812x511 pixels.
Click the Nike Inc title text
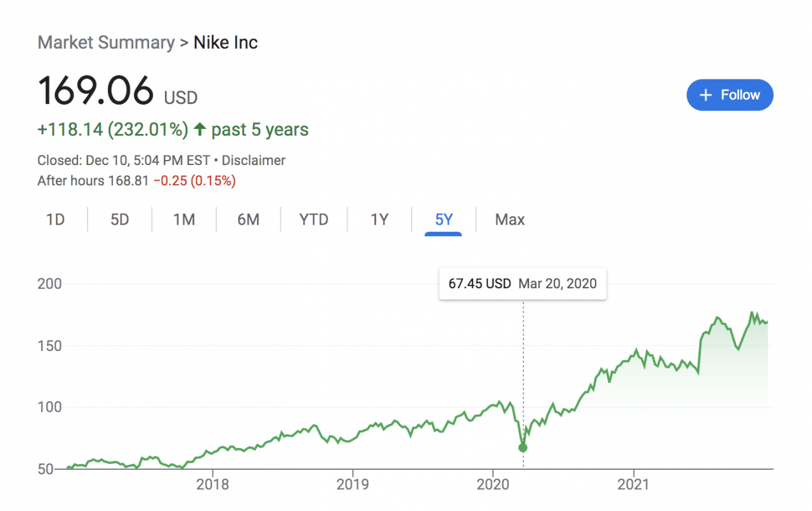pyautogui.click(x=226, y=43)
